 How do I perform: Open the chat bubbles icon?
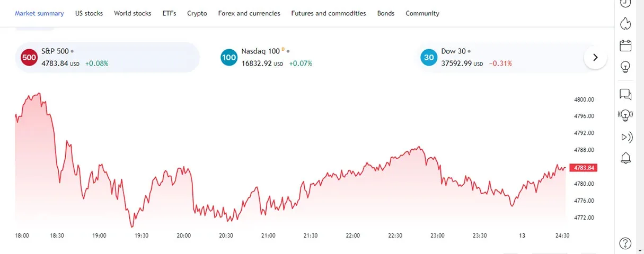pyautogui.click(x=625, y=94)
